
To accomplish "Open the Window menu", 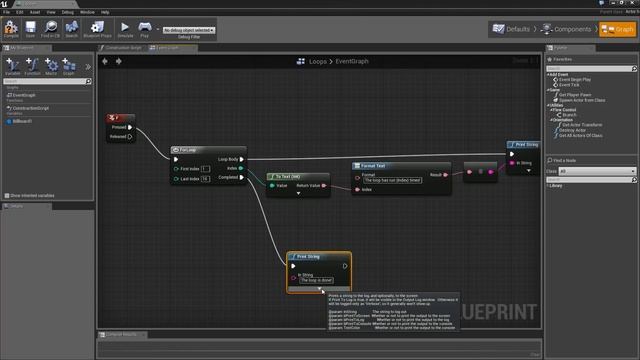I will (x=87, y=12).
